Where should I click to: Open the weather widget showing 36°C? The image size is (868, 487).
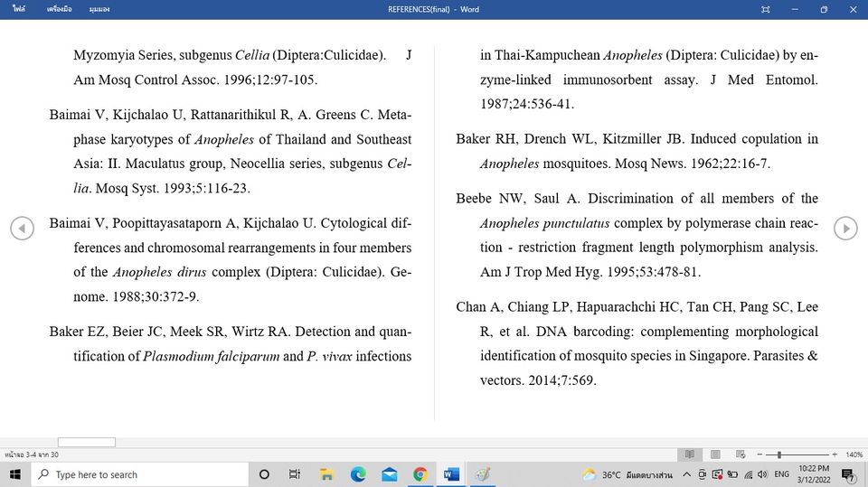pos(627,474)
